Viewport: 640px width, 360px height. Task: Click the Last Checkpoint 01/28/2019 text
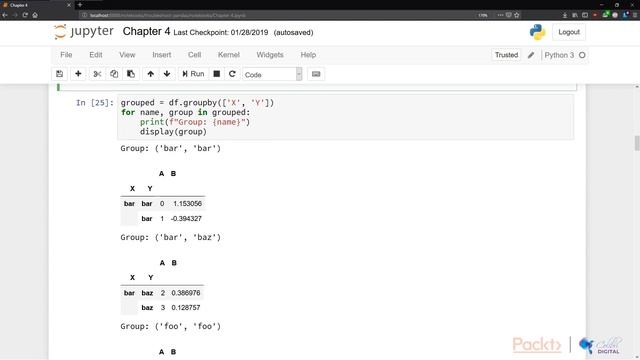tap(221, 33)
